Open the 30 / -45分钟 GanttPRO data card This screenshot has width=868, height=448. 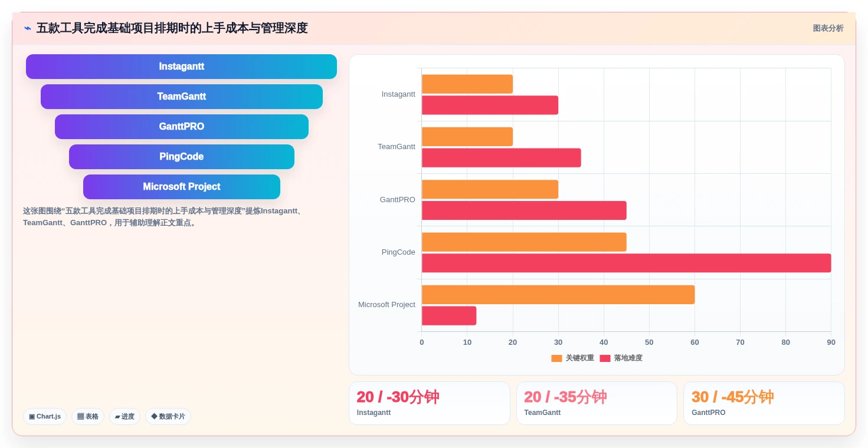pos(764,403)
